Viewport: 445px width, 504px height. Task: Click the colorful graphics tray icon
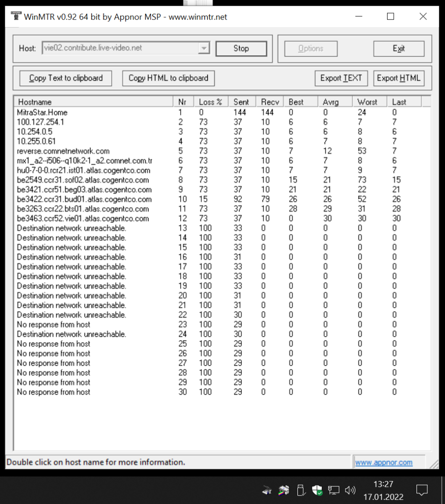pos(283,490)
